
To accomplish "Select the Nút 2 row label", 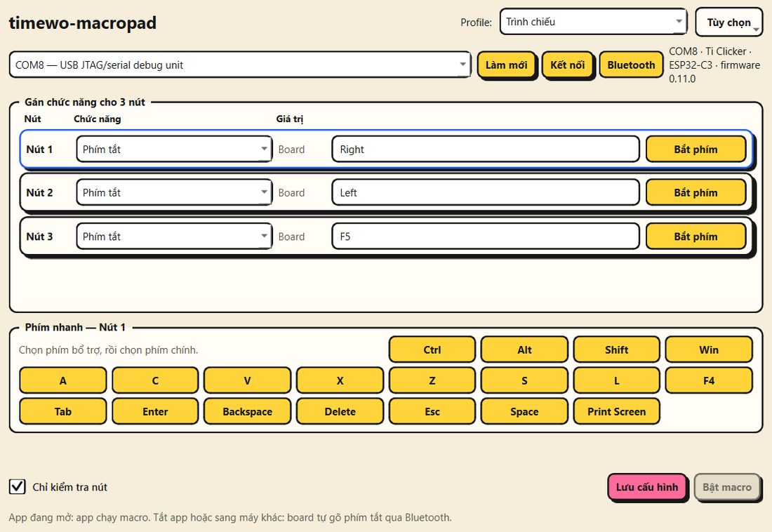I will click(x=39, y=192).
